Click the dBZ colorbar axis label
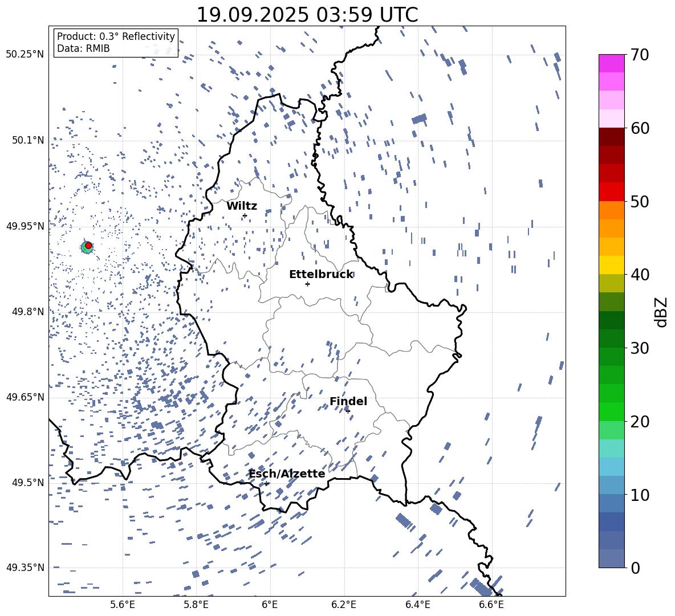675x616 pixels. click(x=662, y=312)
